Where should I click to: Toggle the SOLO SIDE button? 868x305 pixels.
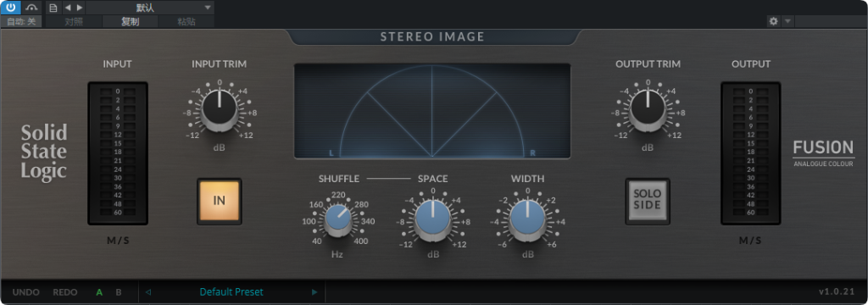(648, 201)
